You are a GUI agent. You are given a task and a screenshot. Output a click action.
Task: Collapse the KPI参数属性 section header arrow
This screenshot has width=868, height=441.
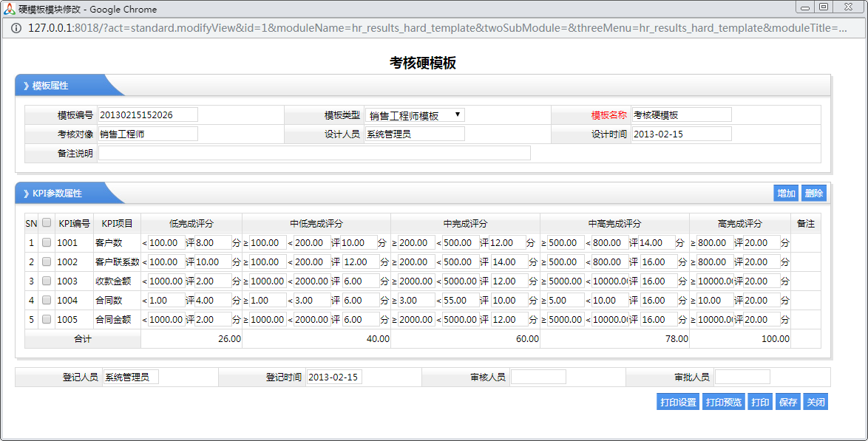coord(27,194)
